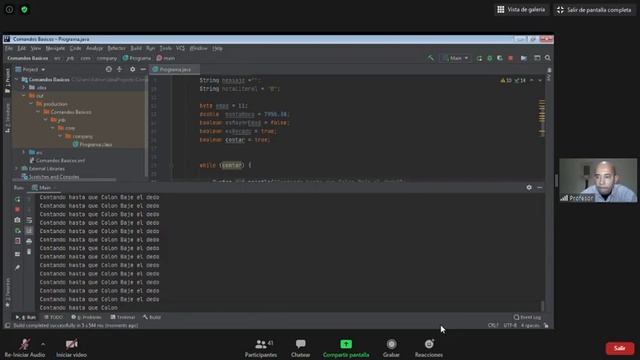Open the Navigate menu
The height and width of the screenshot is (360, 640).
tap(55, 48)
